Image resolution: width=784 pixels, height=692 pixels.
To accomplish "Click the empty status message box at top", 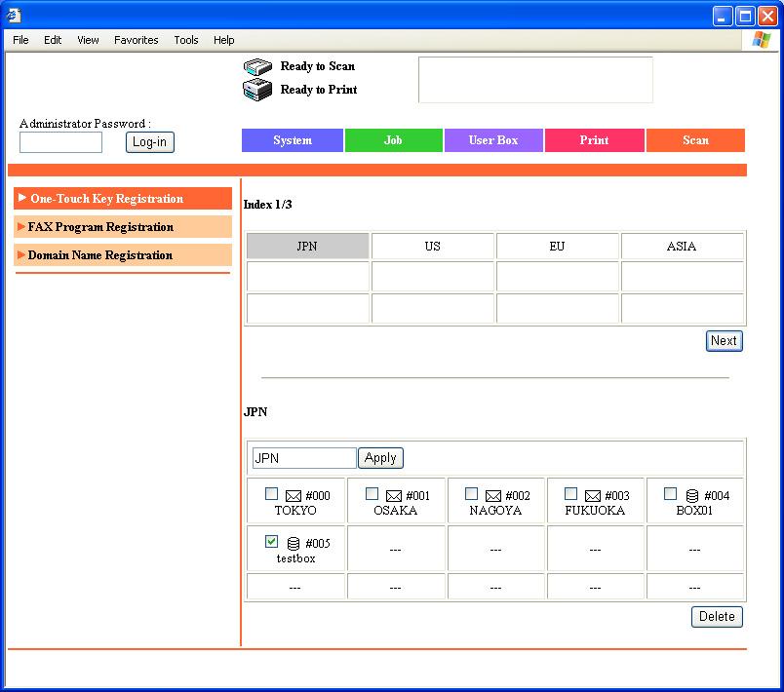I will click(x=535, y=80).
